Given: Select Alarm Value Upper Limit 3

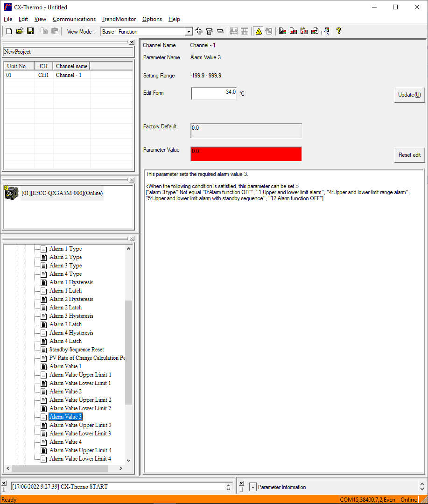Looking at the screenshot, I should pos(80,425).
